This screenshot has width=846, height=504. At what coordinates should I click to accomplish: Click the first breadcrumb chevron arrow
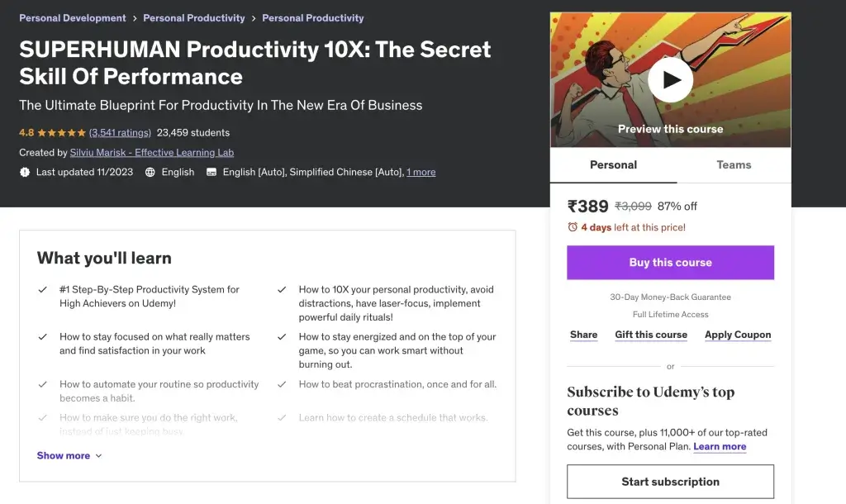click(x=135, y=18)
